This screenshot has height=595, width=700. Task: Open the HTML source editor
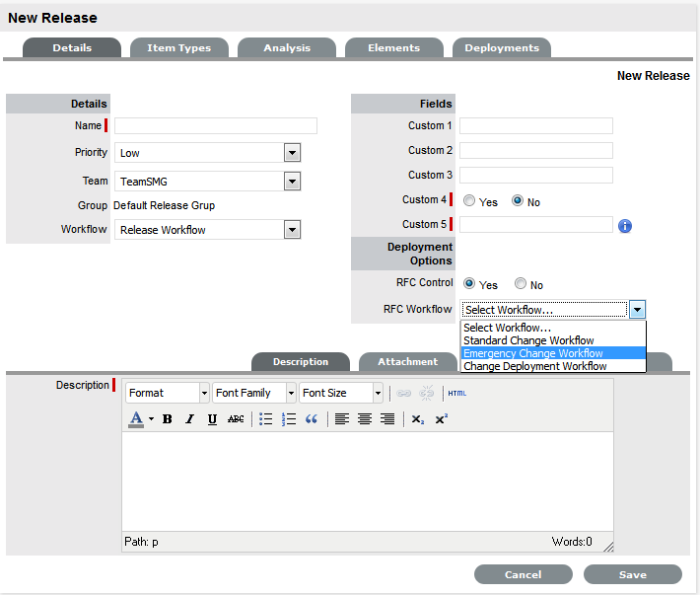(457, 393)
